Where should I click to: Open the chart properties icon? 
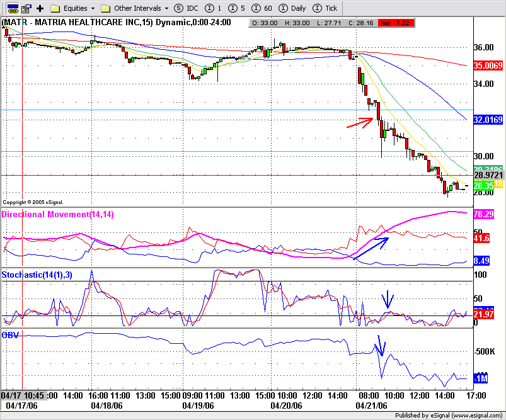27,8
